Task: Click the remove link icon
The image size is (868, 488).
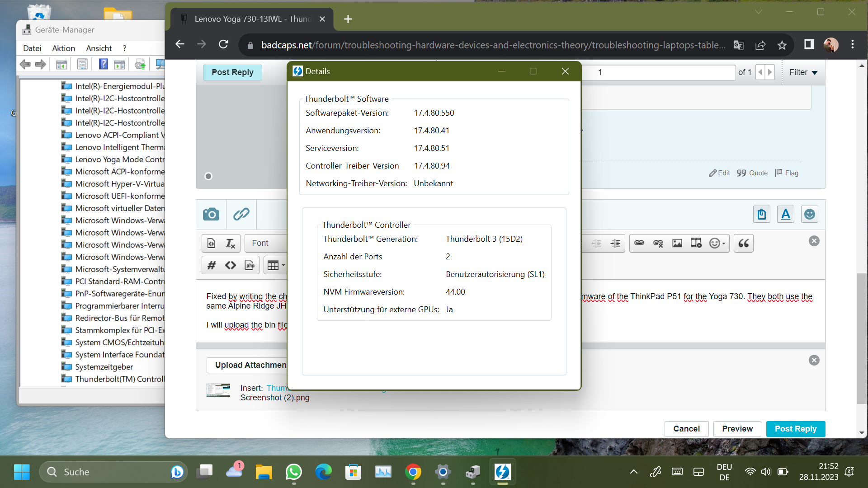Action: pyautogui.click(x=658, y=243)
